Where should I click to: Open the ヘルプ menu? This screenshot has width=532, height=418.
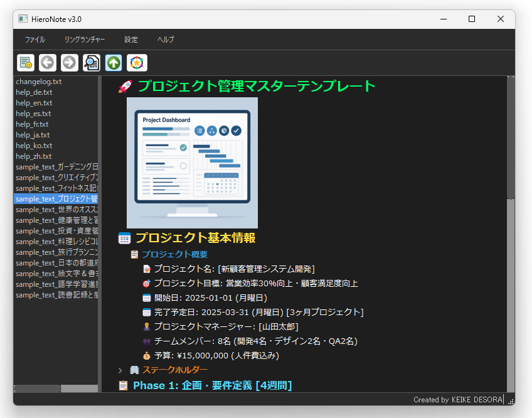(x=165, y=40)
